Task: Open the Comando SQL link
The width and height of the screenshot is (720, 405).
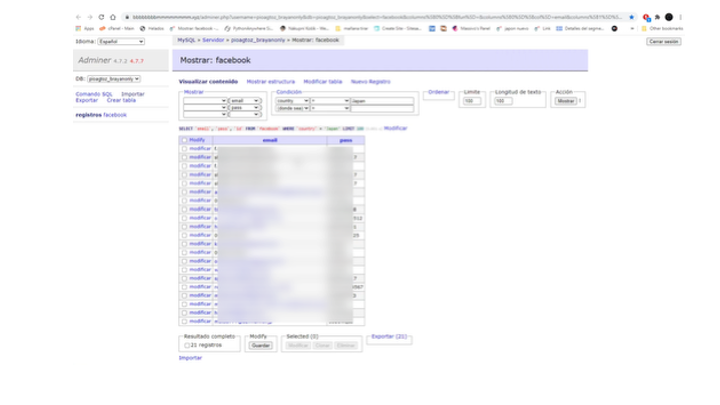Action: (94, 94)
